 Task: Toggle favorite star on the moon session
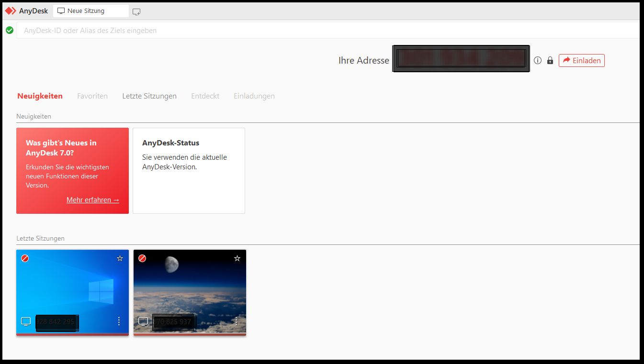tap(237, 258)
